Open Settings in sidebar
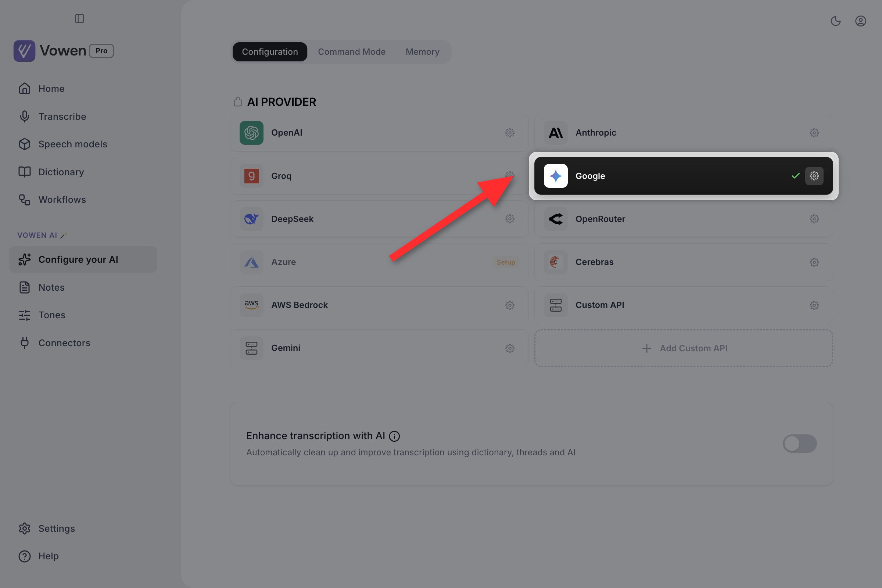882x588 pixels. [83, 528]
